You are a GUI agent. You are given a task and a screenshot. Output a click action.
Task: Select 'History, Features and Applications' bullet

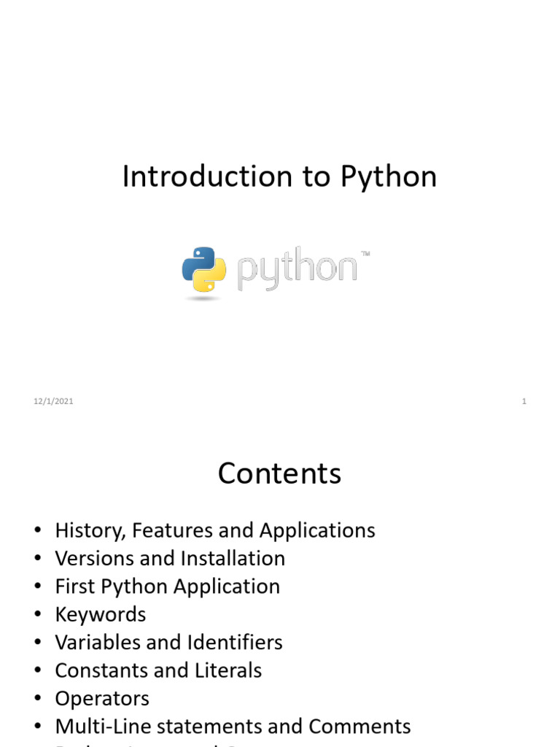pos(215,531)
